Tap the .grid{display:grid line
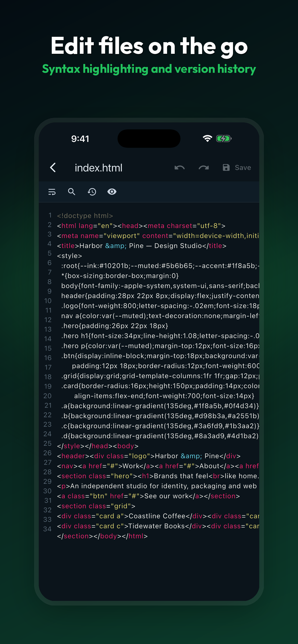Image resolution: width=298 pixels, height=644 pixels. pyautogui.click(x=160, y=376)
